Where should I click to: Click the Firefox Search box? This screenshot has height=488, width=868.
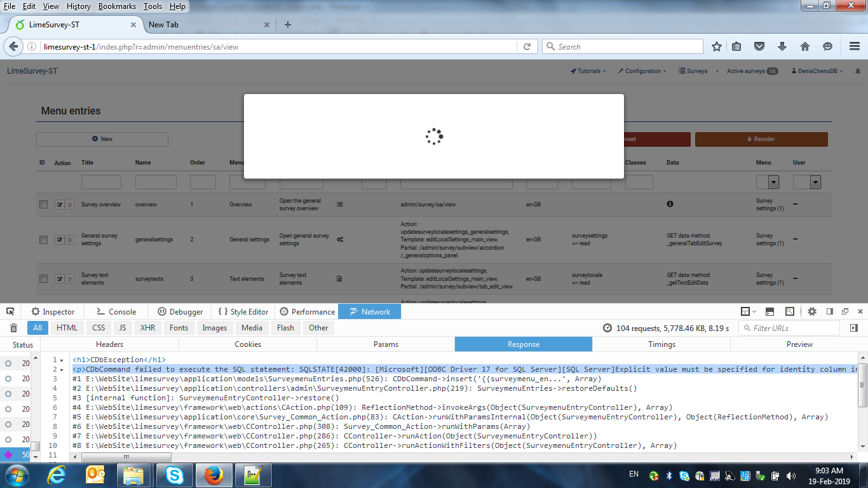623,46
